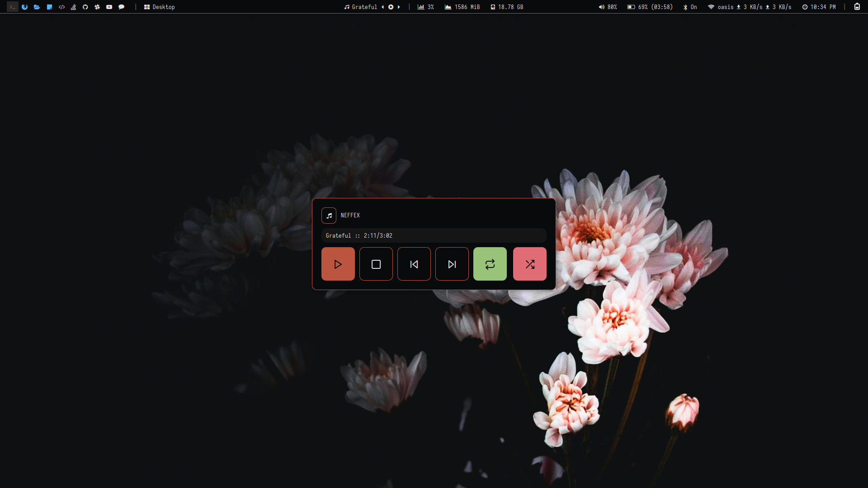The width and height of the screenshot is (868, 488).
Task: Open the file manager folder icon
Action: (x=37, y=7)
